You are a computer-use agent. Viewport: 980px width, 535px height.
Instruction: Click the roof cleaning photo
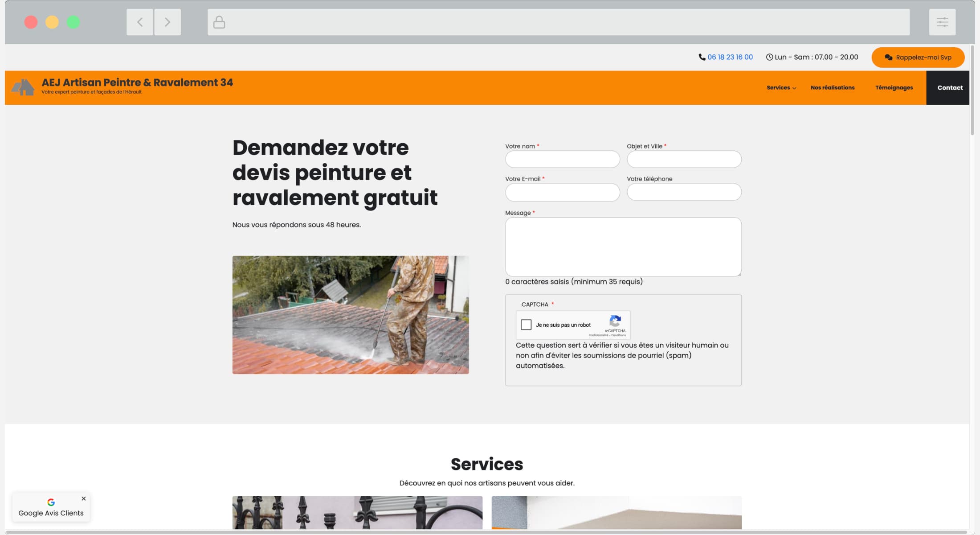pos(350,315)
